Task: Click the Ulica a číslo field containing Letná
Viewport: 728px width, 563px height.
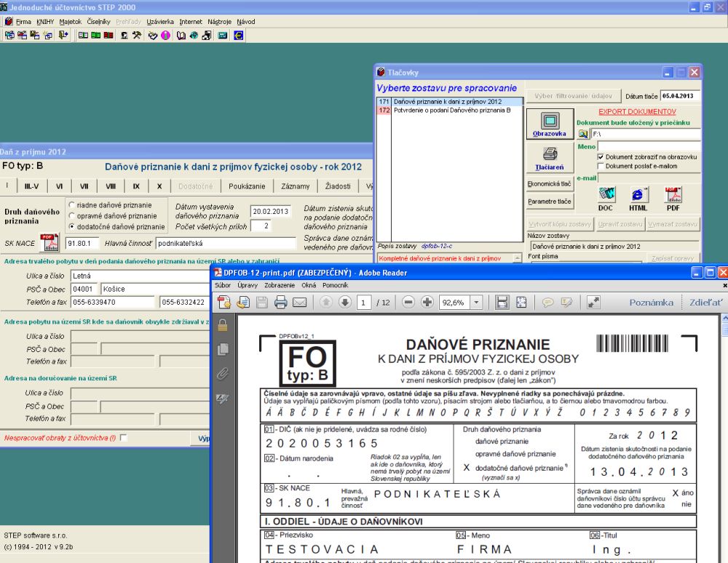Action: pos(140,276)
